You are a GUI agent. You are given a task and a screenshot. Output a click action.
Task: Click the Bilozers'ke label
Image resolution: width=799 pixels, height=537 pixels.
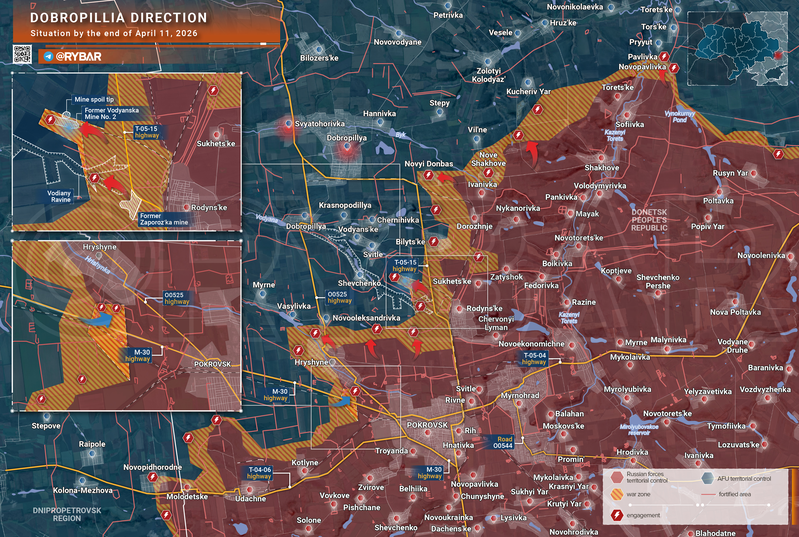click(x=319, y=58)
